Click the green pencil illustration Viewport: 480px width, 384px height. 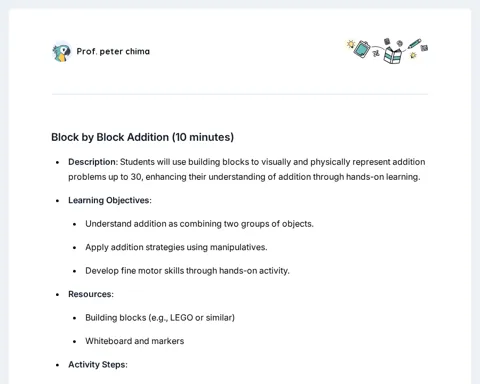414,44
